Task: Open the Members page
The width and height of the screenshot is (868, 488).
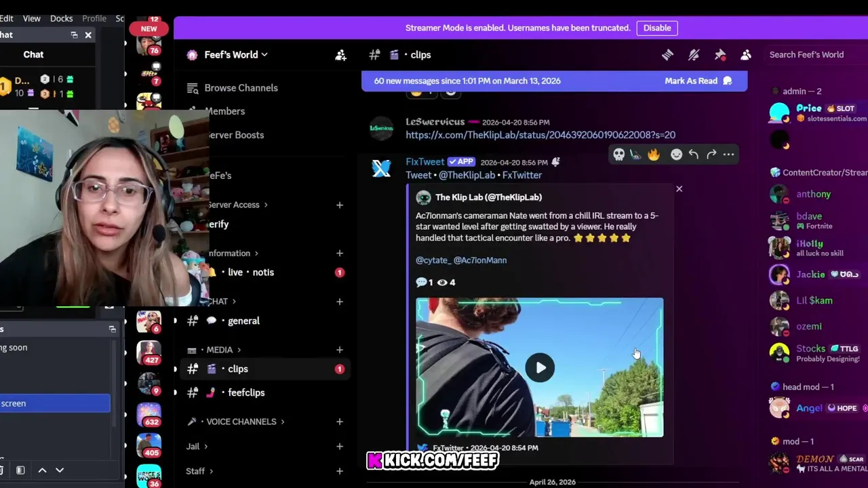Action: point(224,111)
